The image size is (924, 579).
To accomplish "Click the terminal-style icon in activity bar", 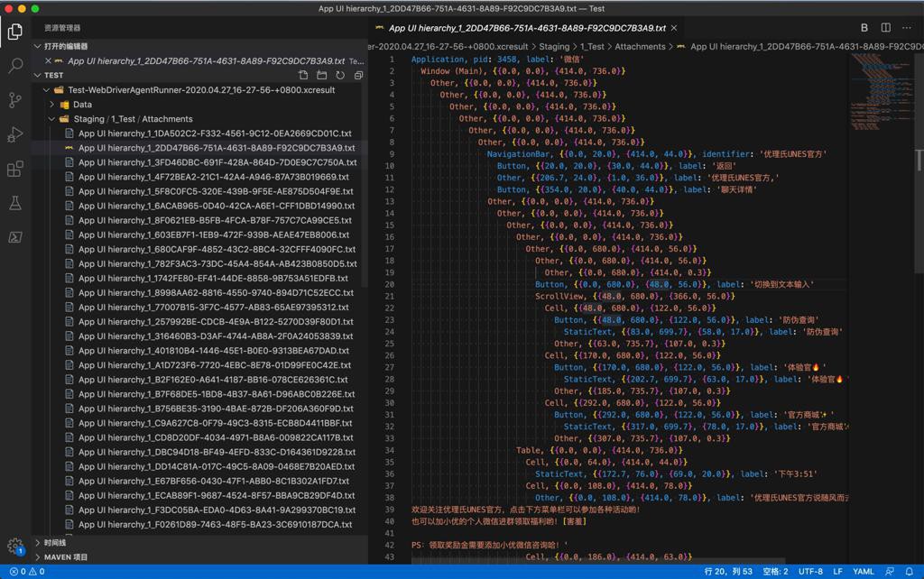I will pos(15,237).
